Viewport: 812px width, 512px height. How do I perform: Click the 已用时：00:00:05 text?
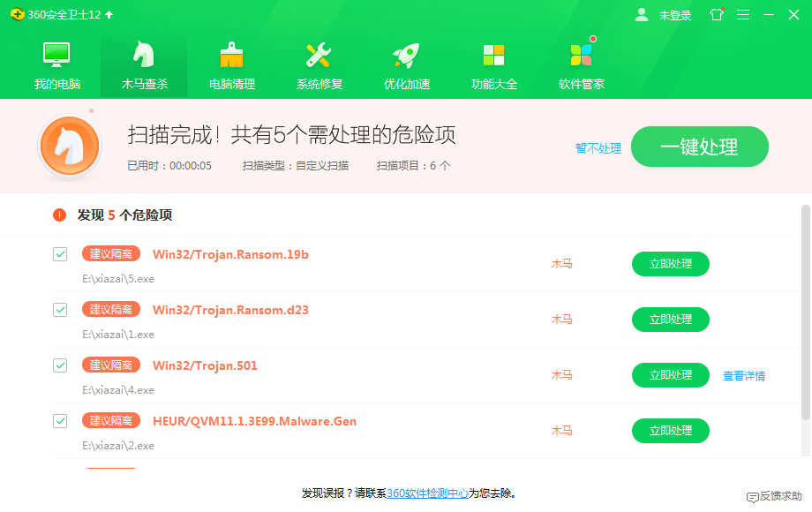tap(169, 166)
